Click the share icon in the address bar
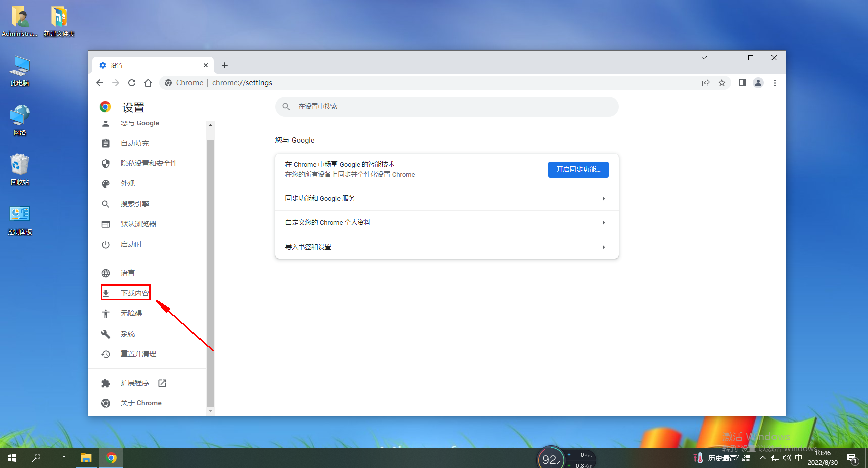 point(706,83)
